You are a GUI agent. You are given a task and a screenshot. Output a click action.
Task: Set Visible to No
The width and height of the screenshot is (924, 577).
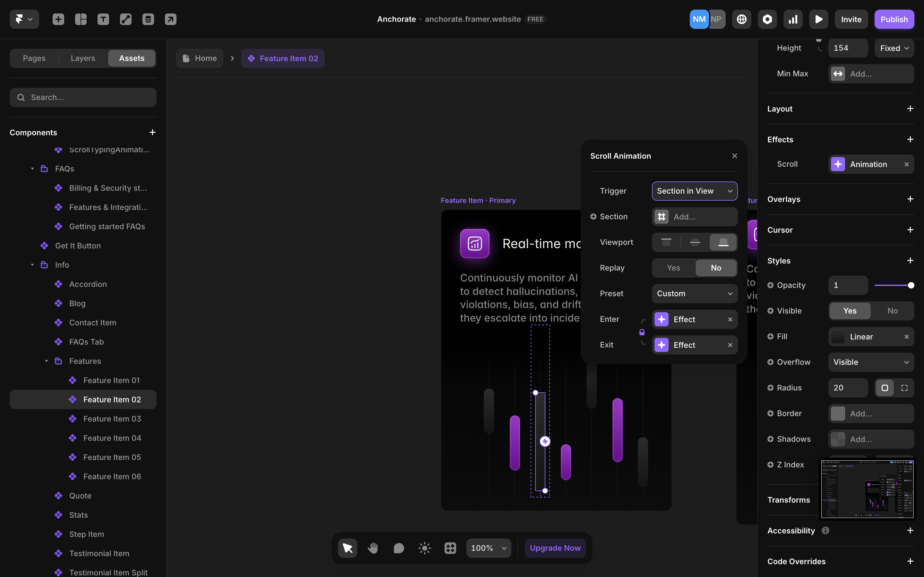pyautogui.click(x=892, y=311)
